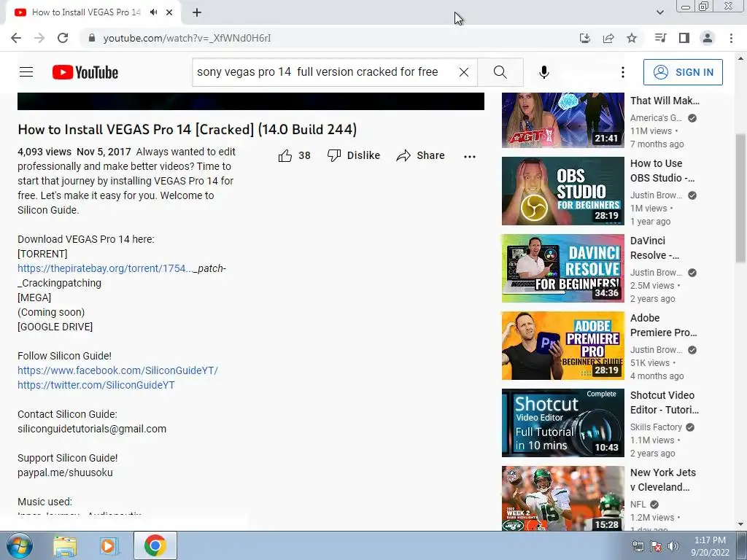Click the video title 'How to Install VEGAS Pro 14 [Cracked]'
Image resolution: width=747 pixels, height=560 pixels.
187,129
